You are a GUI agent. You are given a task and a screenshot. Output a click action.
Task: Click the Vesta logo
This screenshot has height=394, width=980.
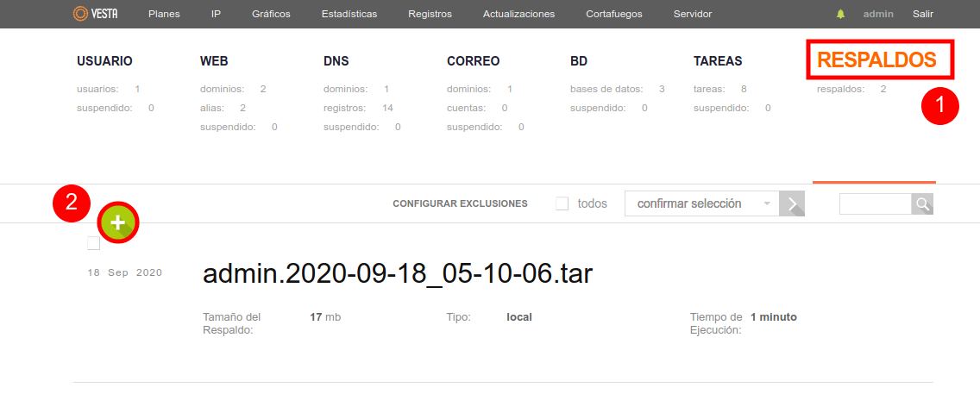pyautogui.click(x=95, y=14)
